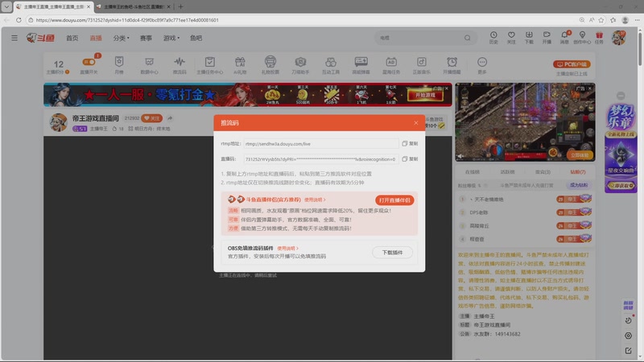This screenshot has width=644, height=362.
Task: Open the 互动工具 icon
Action: [x=331, y=65]
